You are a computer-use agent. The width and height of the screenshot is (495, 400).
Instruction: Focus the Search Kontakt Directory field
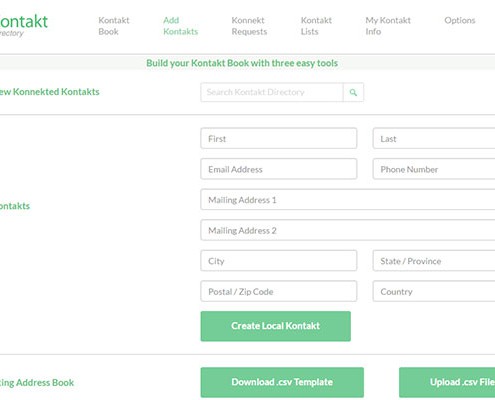(272, 92)
